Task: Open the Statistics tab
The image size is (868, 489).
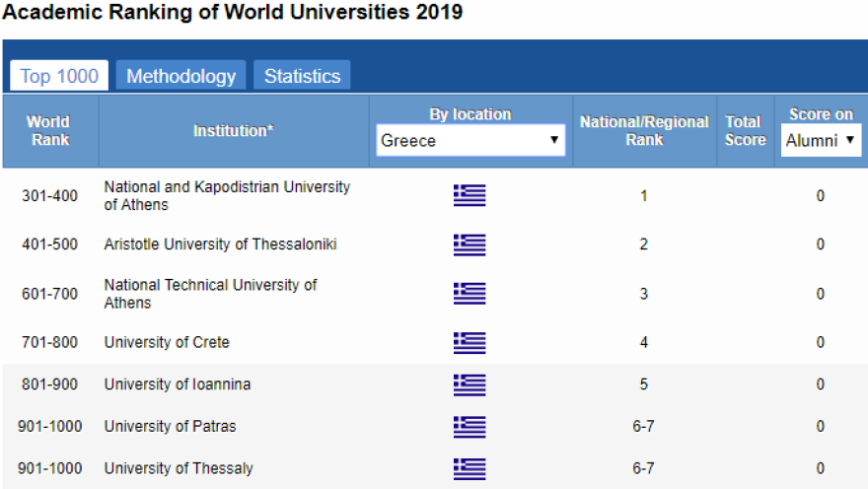Action: [302, 76]
